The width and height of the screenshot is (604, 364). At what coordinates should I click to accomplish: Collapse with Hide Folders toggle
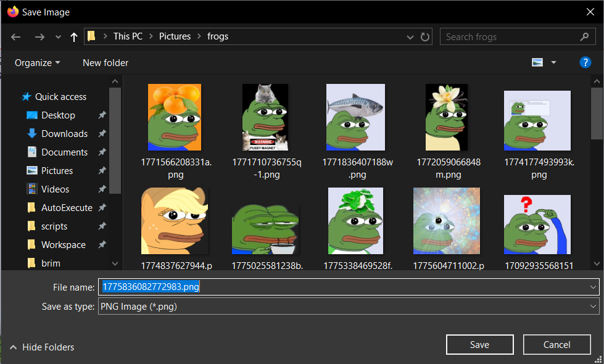[x=41, y=347]
